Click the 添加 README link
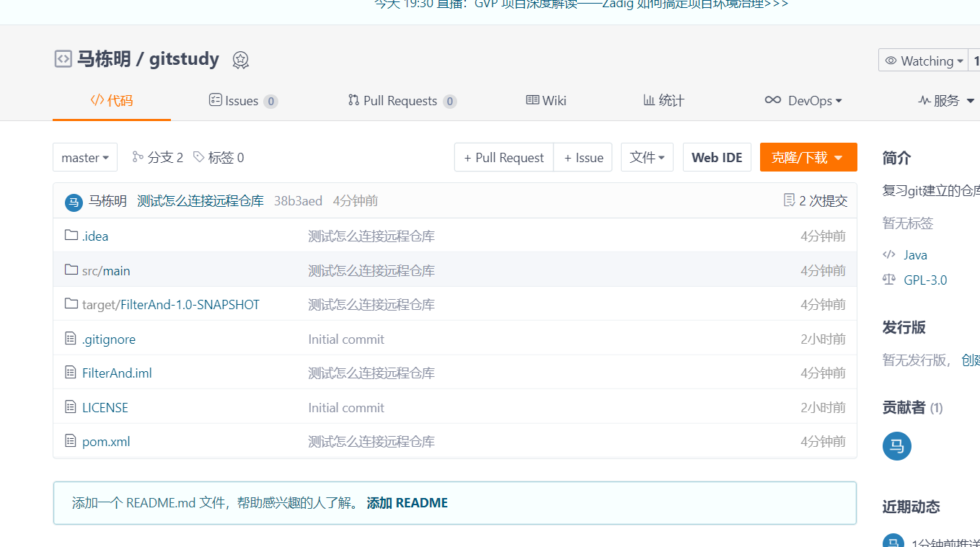 click(407, 502)
